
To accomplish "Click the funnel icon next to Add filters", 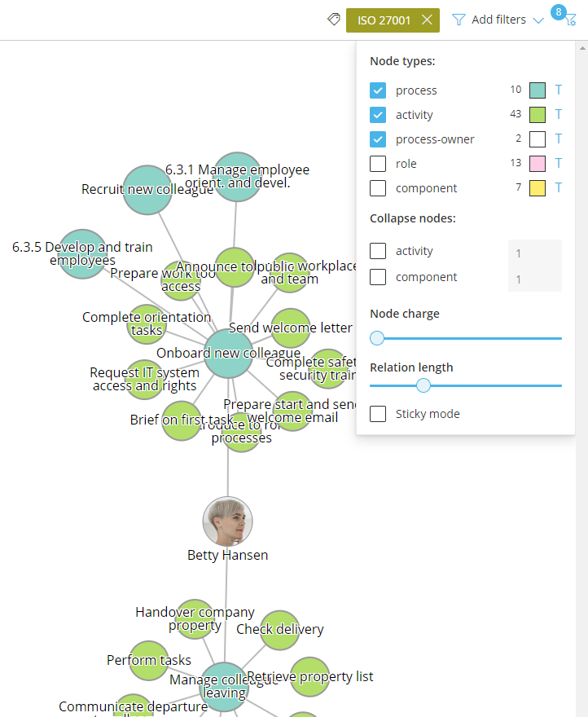I will pos(459,20).
